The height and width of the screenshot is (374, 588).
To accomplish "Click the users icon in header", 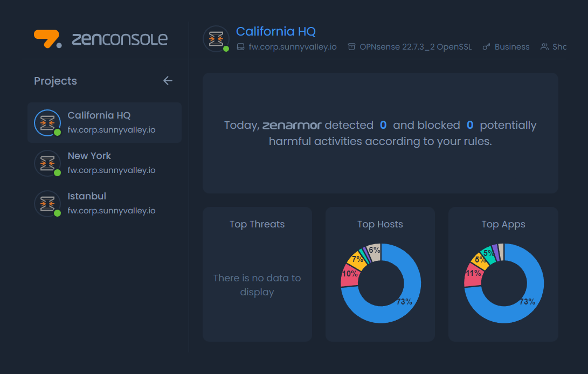I will [545, 47].
